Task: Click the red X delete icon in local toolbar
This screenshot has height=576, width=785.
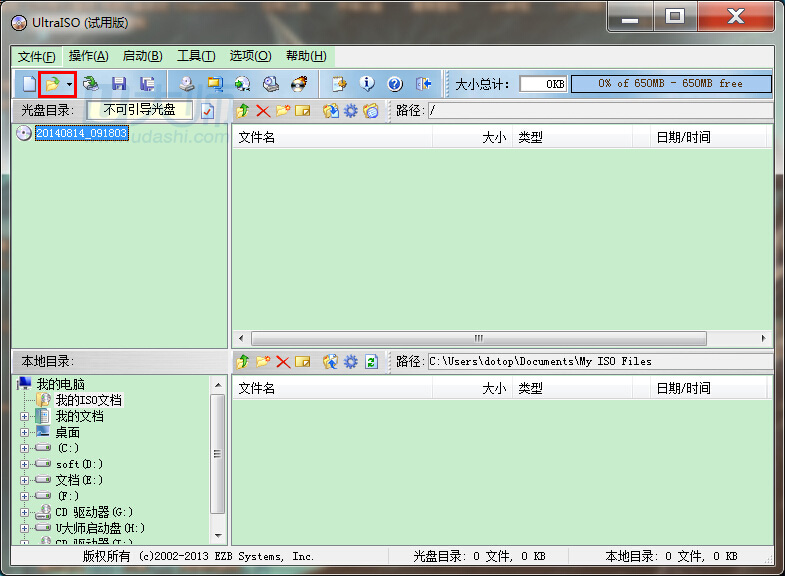Action: coord(283,361)
